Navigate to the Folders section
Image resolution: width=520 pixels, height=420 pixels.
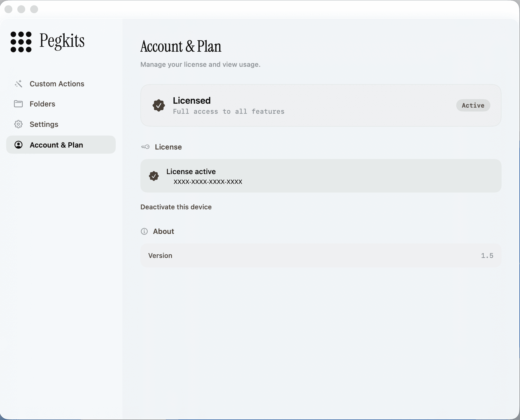tap(42, 104)
